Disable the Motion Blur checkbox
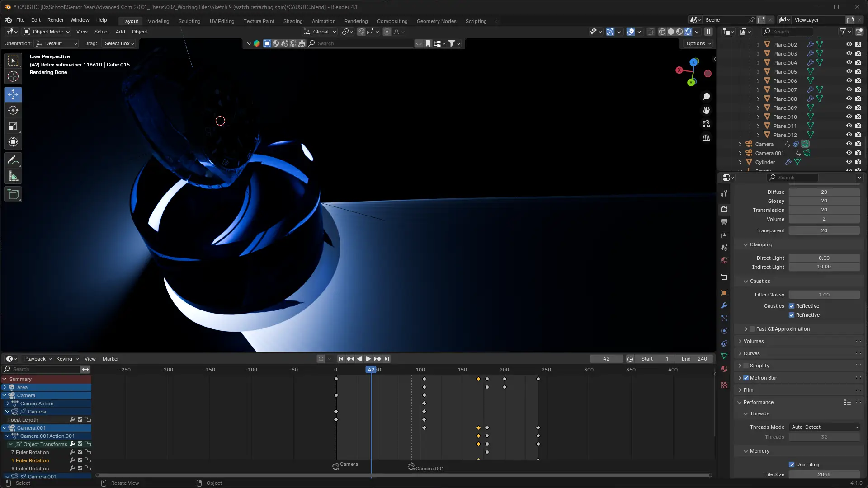This screenshot has height=488, width=868. click(x=746, y=378)
